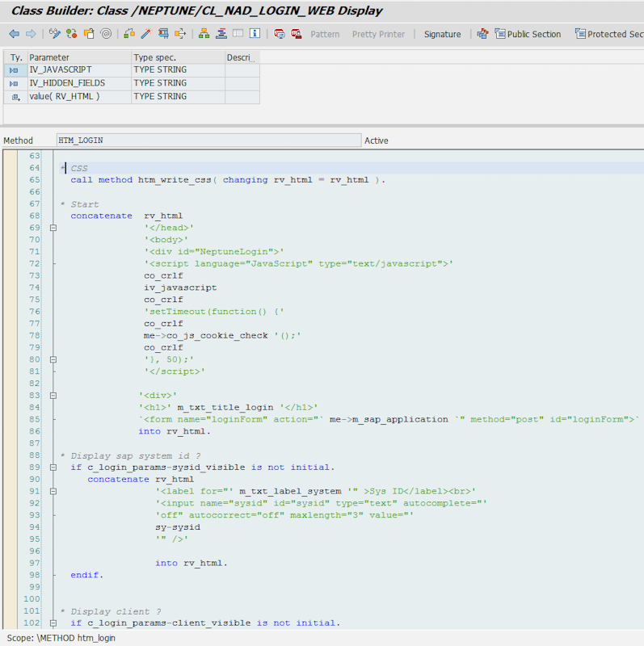Run the Check syntax icon
The height and width of the screenshot is (646, 644).
pyautogui.click(x=129, y=34)
